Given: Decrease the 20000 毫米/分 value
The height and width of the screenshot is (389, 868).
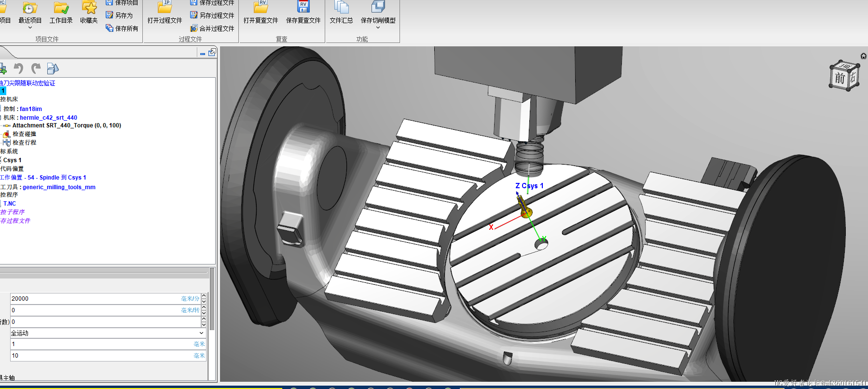Looking at the screenshot, I should (x=204, y=301).
